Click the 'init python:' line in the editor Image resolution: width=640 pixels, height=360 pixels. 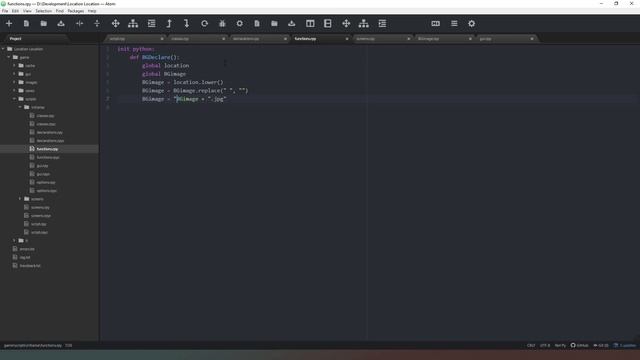[x=136, y=49]
